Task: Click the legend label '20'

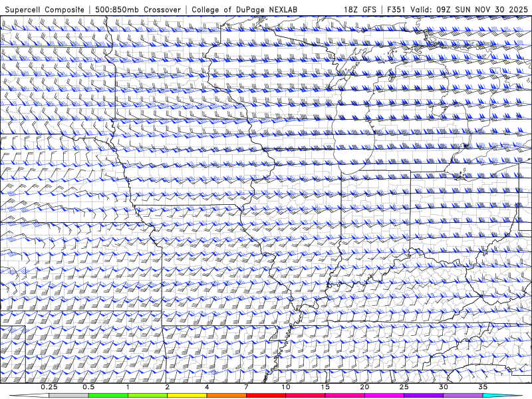Action: [x=364, y=387]
